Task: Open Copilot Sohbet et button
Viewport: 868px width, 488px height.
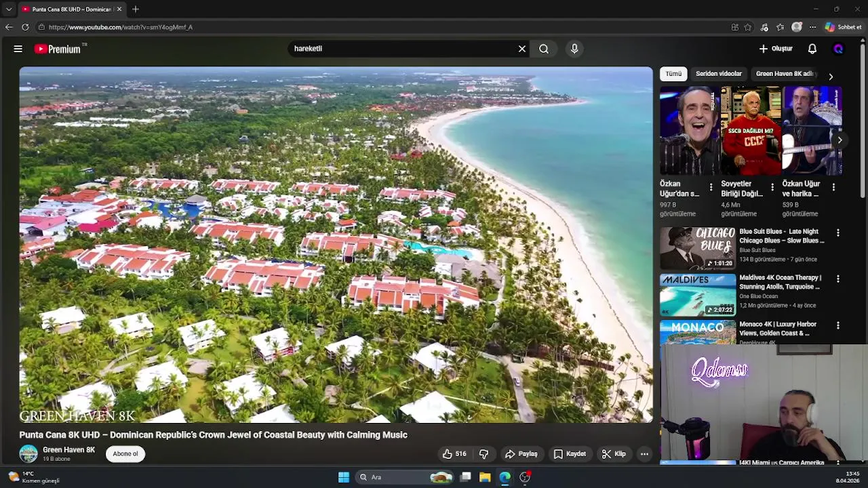Action: (x=844, y=27)
